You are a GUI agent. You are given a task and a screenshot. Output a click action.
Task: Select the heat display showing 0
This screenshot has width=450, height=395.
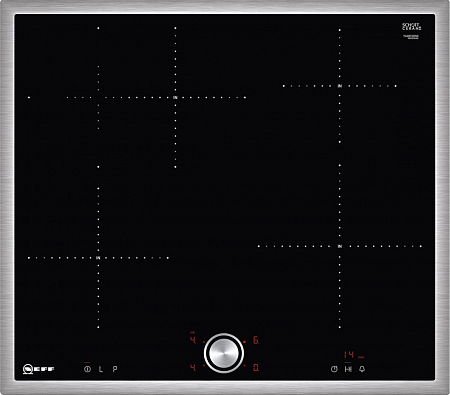point(256,367)
